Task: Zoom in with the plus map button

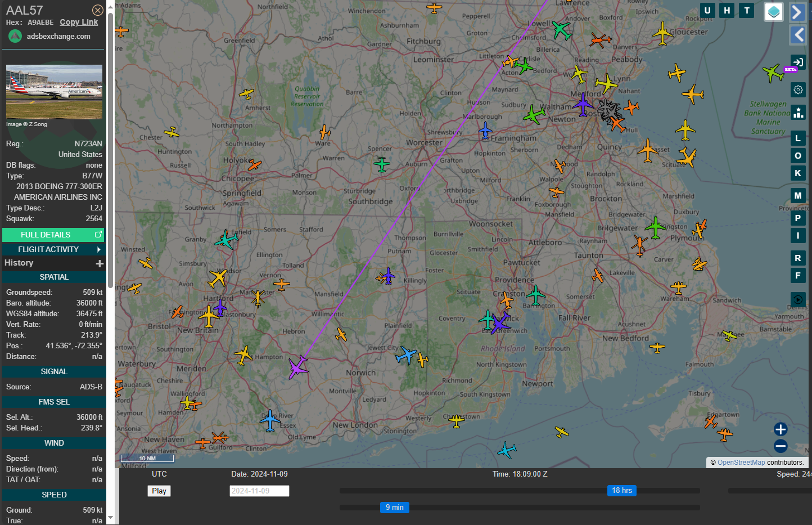Action: tap(781, 429)
